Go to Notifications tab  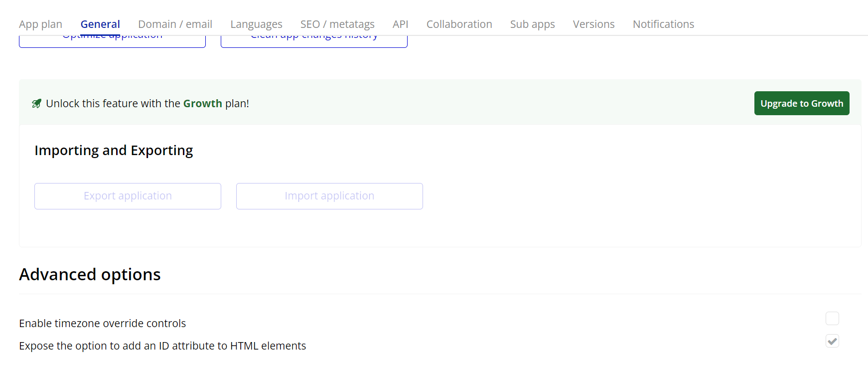click(663, 24)
